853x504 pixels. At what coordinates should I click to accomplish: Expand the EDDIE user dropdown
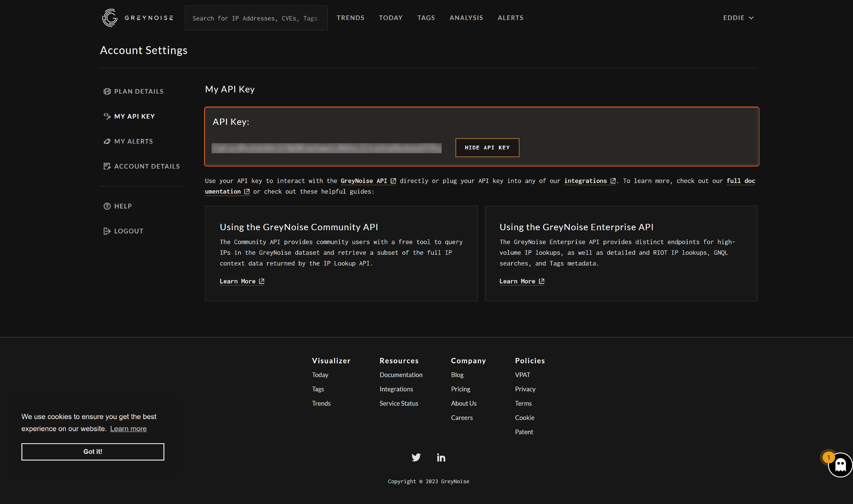click(x=738, y=18)
